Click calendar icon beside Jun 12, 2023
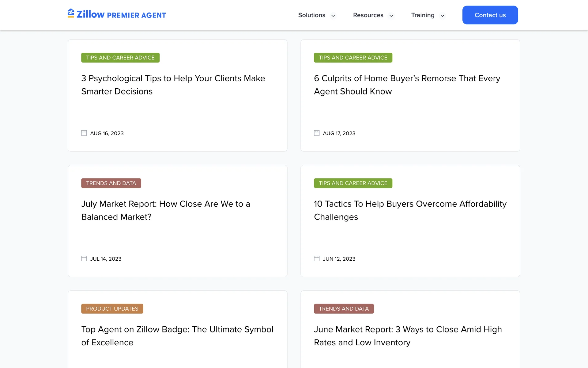This screenshot has height=368, width=588. point(317,259)
